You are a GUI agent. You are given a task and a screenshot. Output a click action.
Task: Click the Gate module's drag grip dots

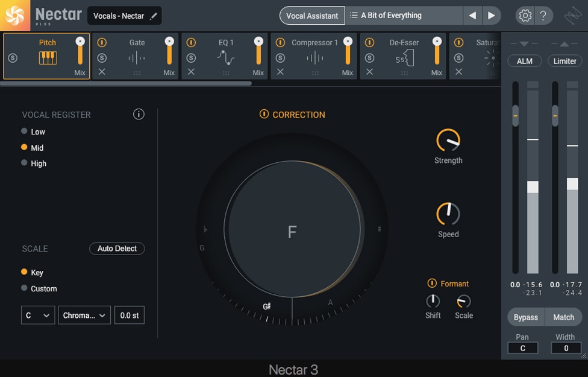point(137,73)
